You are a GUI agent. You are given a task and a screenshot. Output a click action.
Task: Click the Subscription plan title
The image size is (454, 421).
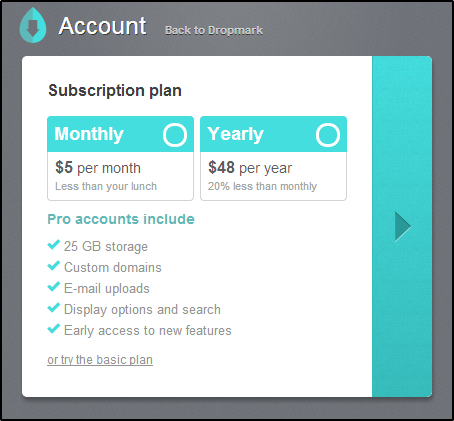pyautogui.click(x=115, y=90)
